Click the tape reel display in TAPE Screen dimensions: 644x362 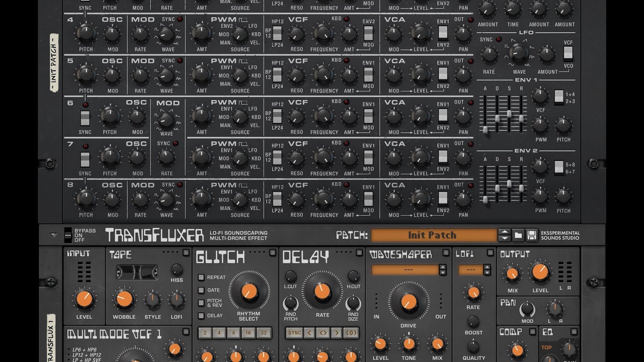137,272
